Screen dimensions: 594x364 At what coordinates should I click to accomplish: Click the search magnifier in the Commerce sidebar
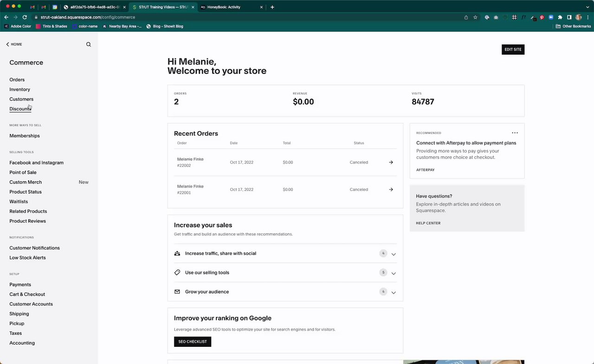click(89, 45)
